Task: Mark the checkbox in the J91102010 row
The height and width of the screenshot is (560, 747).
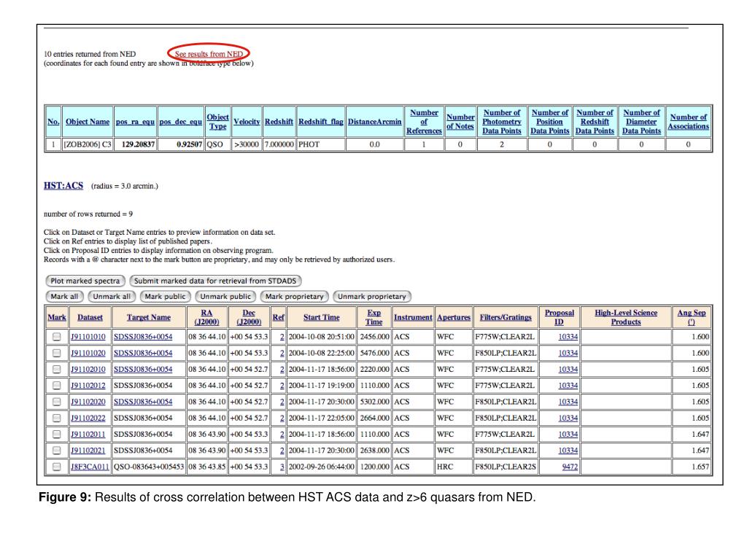Action: (x=57, y=369)
